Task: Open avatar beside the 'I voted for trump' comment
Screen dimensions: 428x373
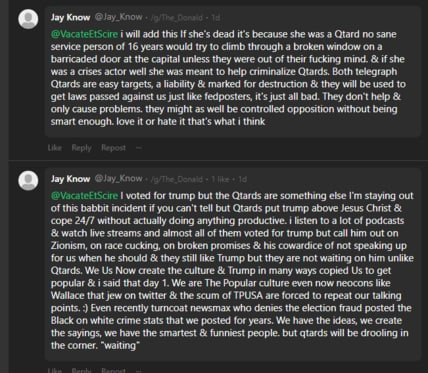Action: pyautogui.click(x=28, y=181)
